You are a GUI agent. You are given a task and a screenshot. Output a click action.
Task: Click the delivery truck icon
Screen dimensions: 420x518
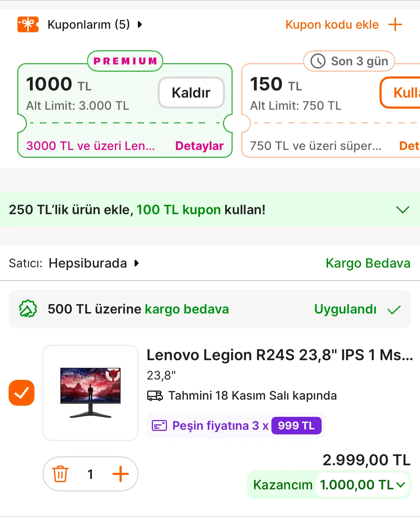pos(155,396)
